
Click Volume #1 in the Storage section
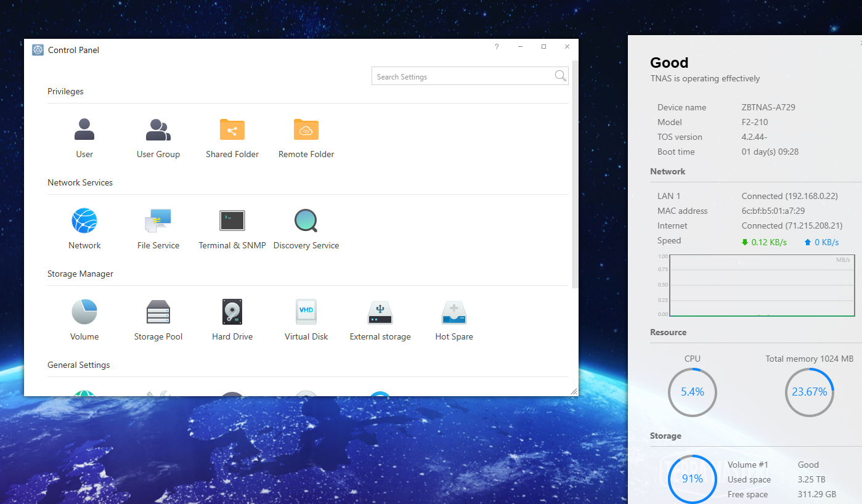(747, 465)
